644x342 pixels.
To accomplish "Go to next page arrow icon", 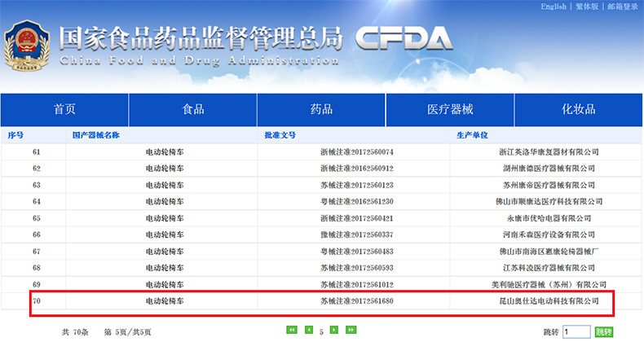I will coord(334,330).
